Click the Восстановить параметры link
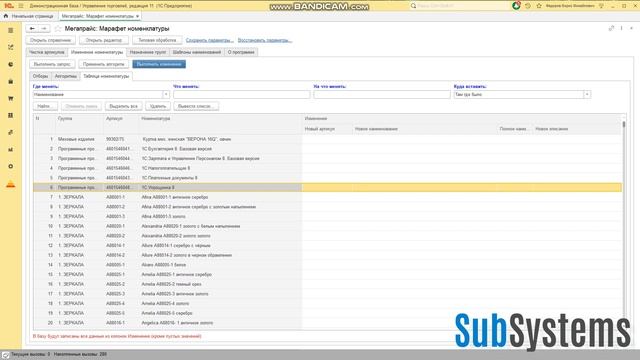Image resolution: width=640 pixels, height=360 pixels. click(264, 40)
